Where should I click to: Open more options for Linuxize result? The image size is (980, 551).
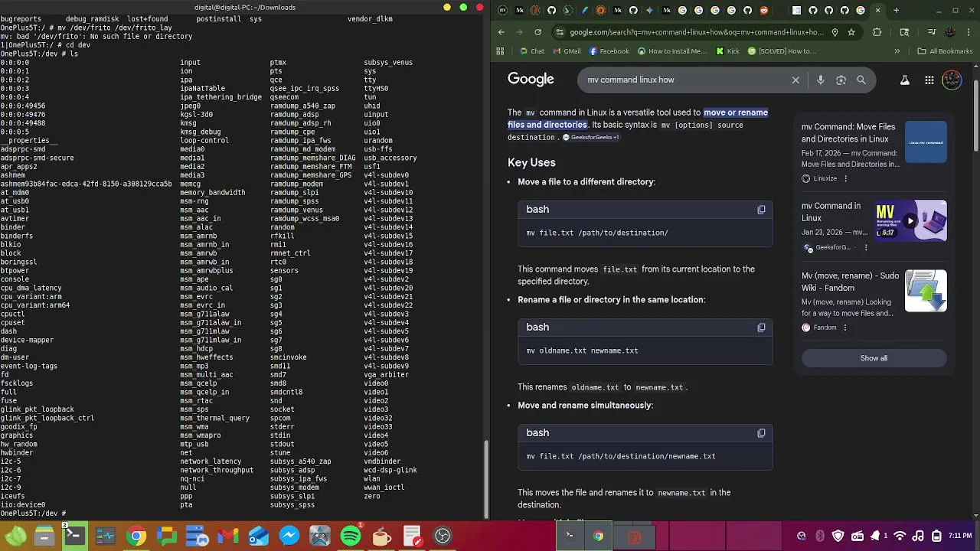[x=845, y=178]
